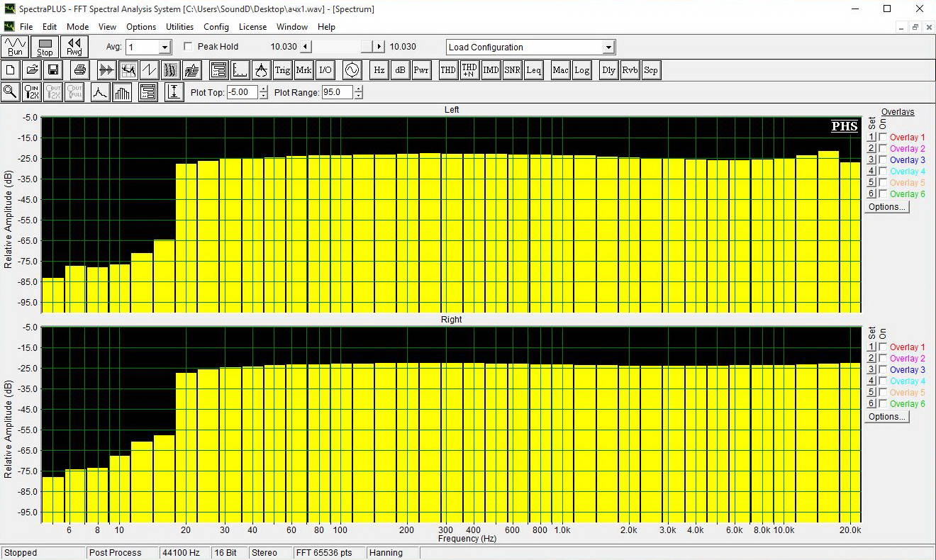Click the Zoom In 2X icon
This screenshot has height=560, width=936.
pyautogui.click(x=32, y=92)
